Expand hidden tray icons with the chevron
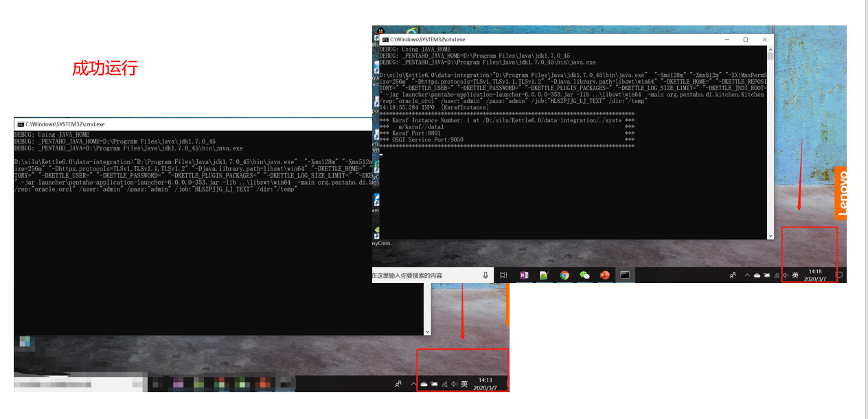 (748, 275)
